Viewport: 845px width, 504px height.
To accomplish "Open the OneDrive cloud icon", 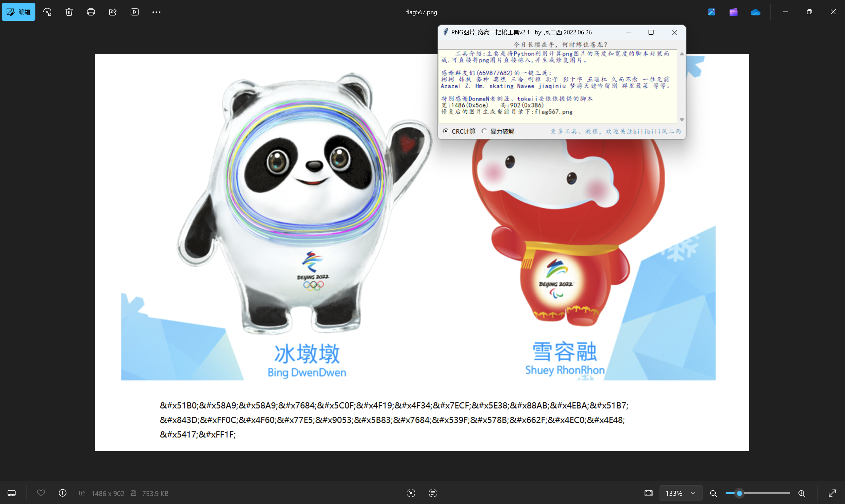I will tap(755, 12).
